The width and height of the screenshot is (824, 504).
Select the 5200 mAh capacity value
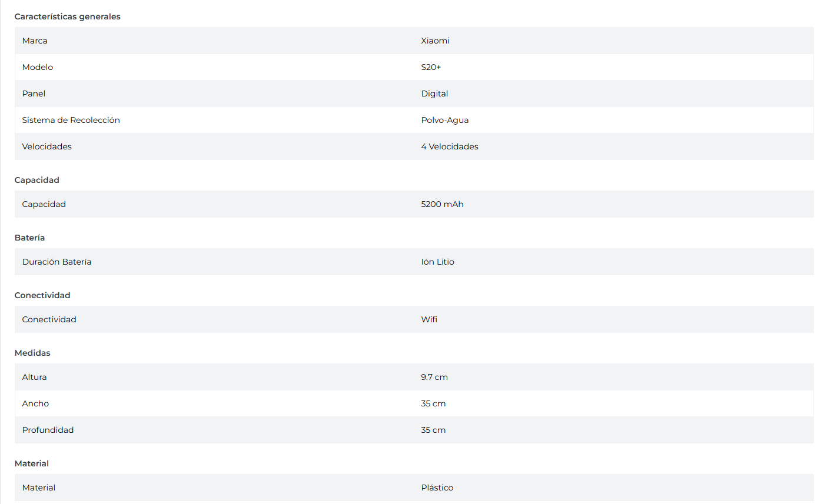(442, 204)
